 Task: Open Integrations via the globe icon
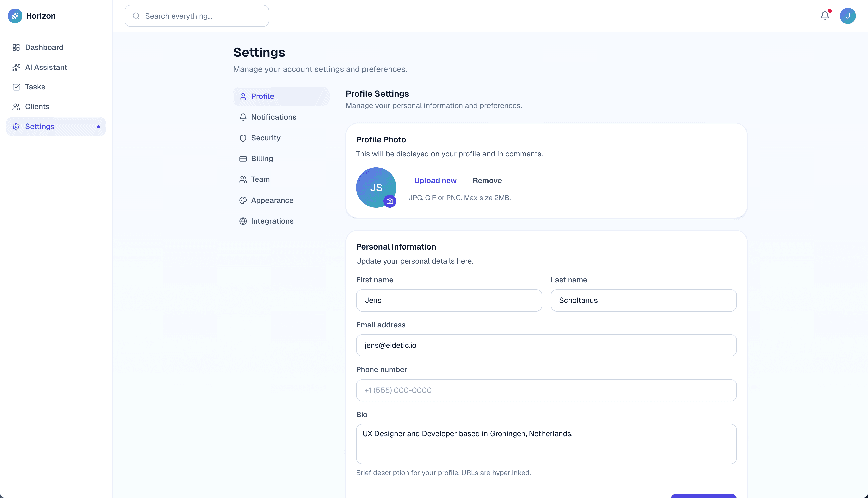[x=243, y=221]
